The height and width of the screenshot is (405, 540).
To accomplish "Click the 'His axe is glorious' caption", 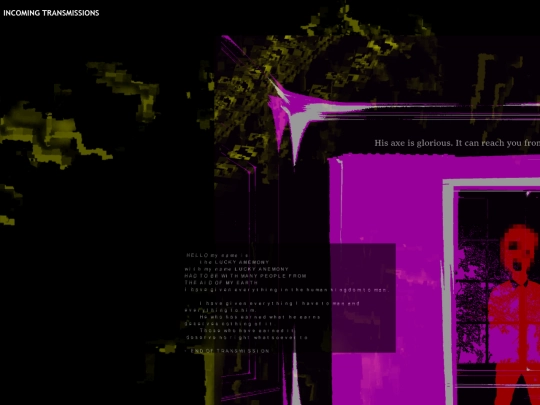I will [457, 143].
